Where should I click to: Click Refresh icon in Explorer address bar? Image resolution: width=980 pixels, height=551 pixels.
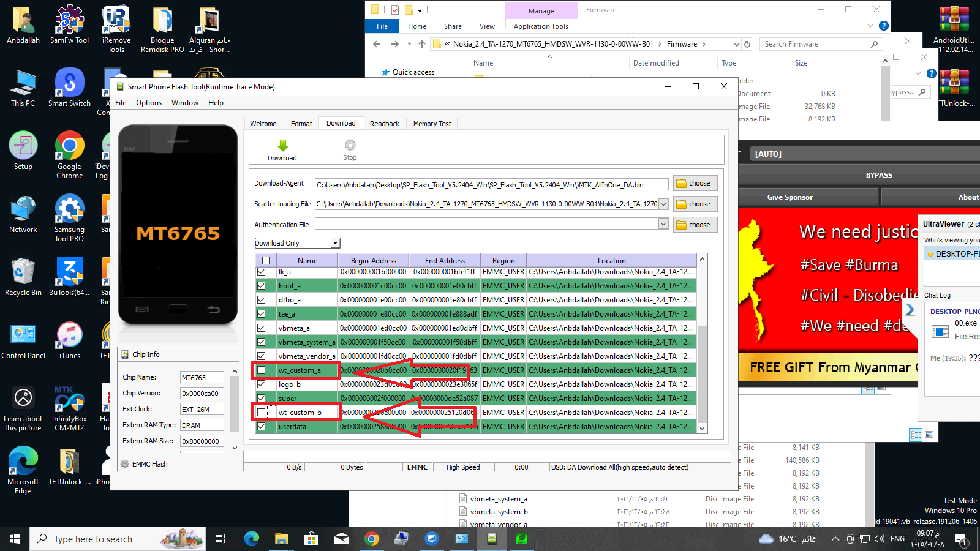(x=747, y=44)
